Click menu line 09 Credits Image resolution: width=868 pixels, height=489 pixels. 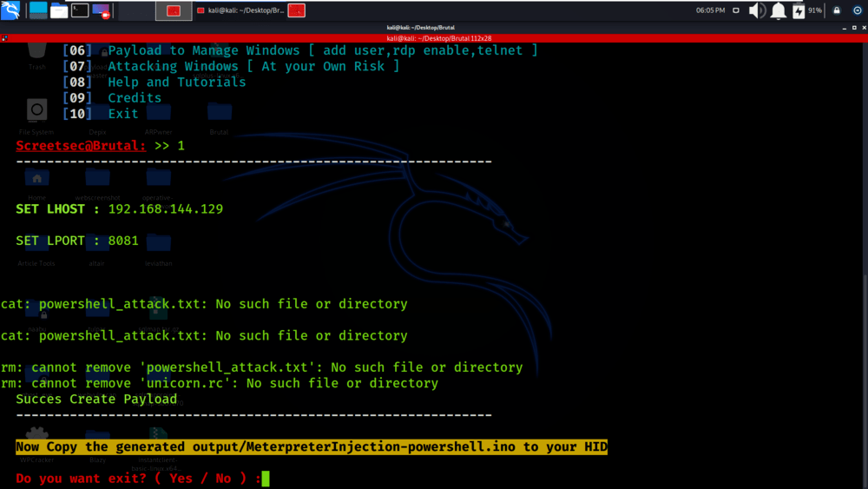click(x=112, y=98)
